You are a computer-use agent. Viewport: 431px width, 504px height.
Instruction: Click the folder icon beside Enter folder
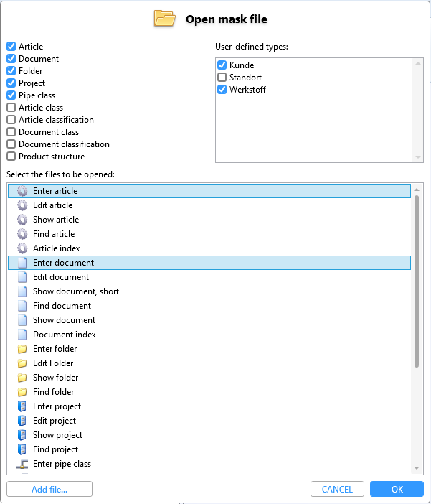click(22, 349)
